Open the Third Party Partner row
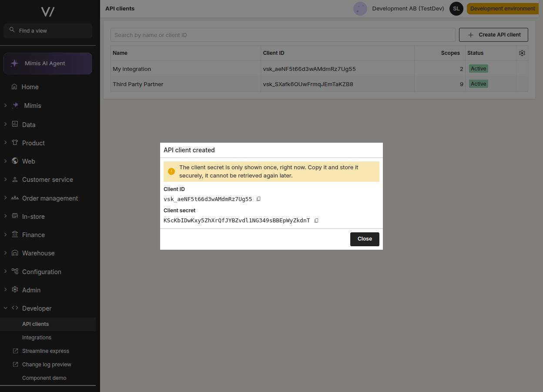 [319, 84]
